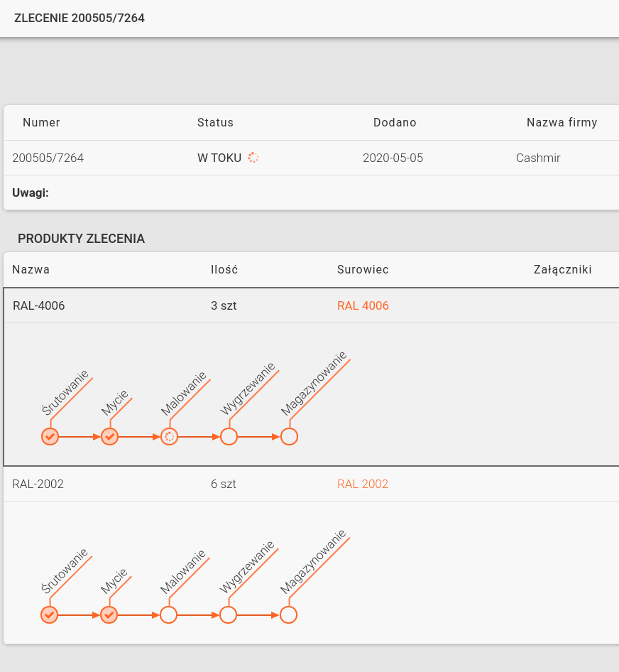
Task: Click the Surowiec column header
Action: 363,269
